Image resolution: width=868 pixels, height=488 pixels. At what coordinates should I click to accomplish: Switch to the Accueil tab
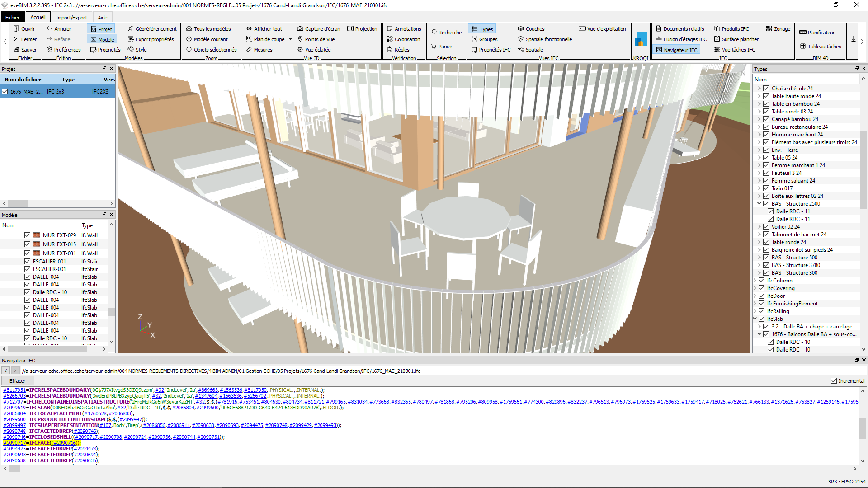tap(38, 18)
